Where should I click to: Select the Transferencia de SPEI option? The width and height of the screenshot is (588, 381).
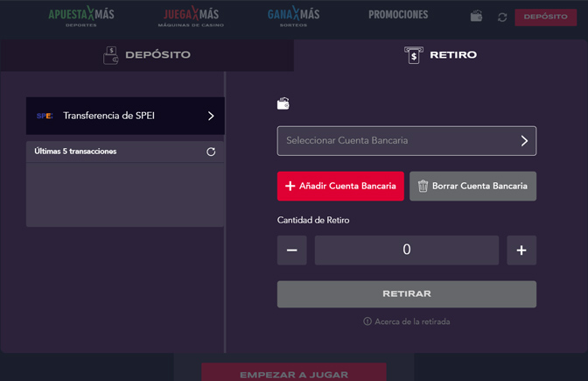click(x=125, y=116)
